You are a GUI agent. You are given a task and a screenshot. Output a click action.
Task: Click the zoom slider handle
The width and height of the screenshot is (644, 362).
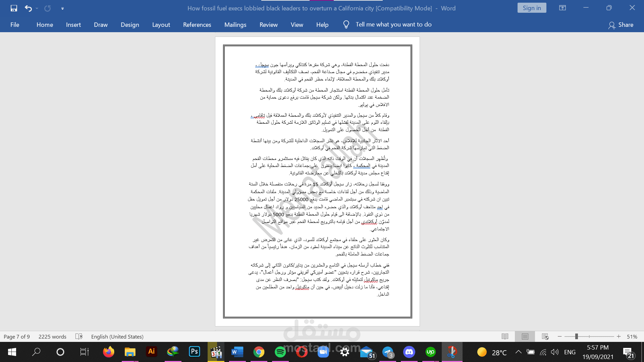(x=576, y=337)
